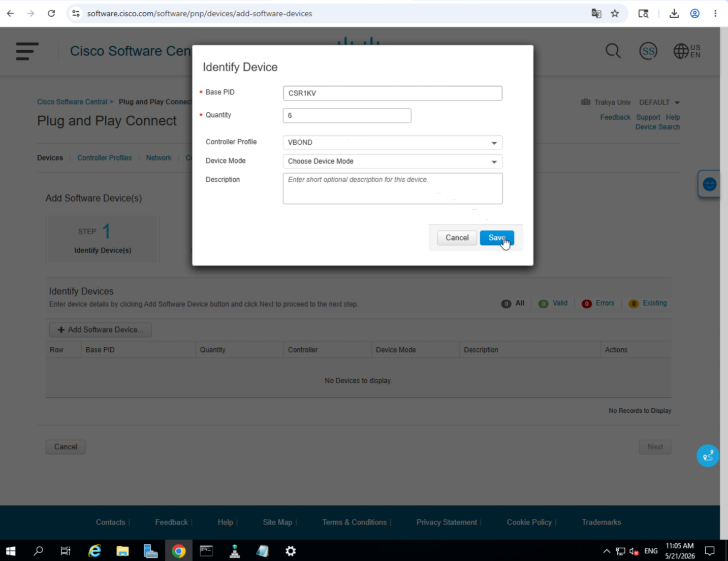Click the translate page icon
The image size is (728, 561).
[x=596, y=14]
